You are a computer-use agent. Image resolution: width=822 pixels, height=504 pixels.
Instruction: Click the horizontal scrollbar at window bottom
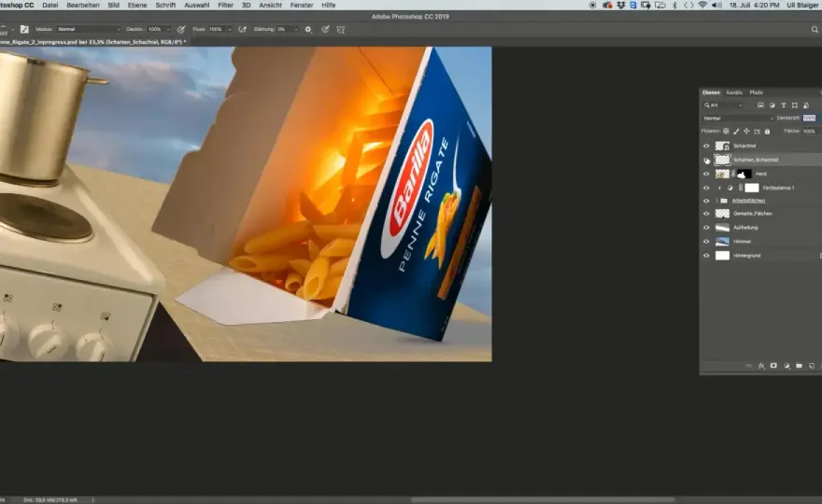[543, 500]
